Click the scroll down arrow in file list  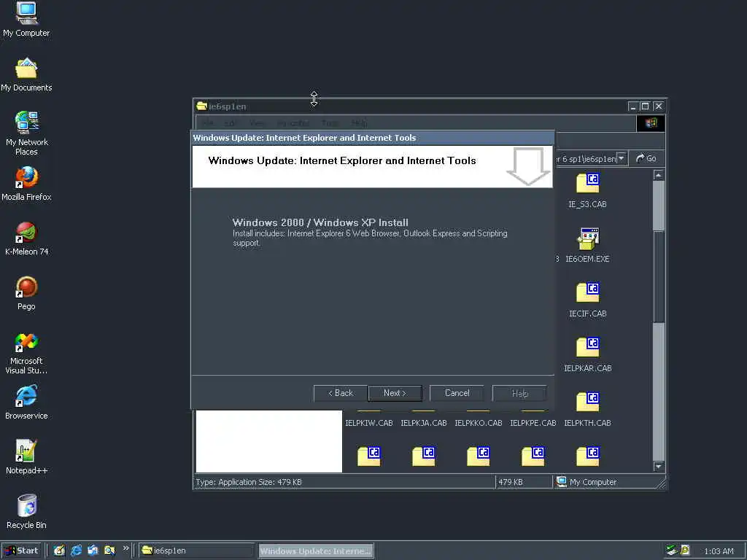click(659, 467)
